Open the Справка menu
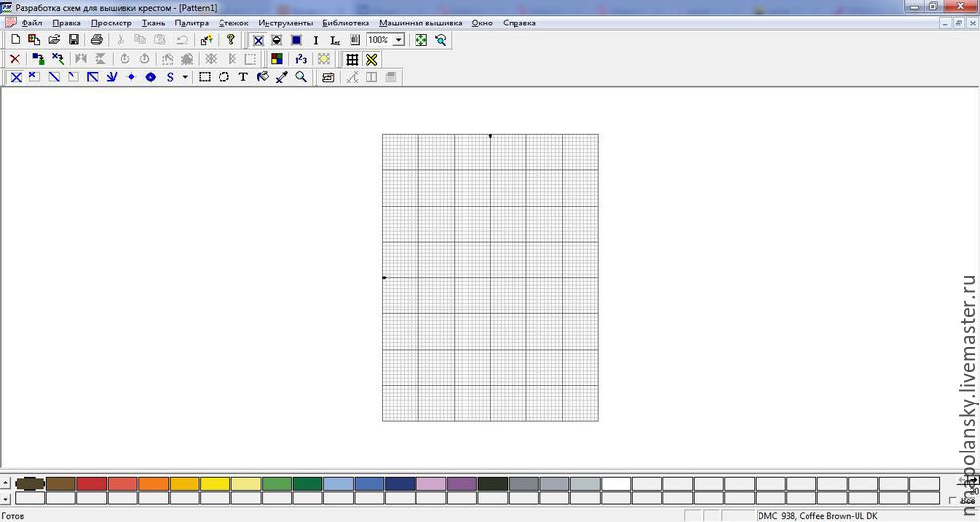This screenshot has width=980, height=522. pos(518,24)
